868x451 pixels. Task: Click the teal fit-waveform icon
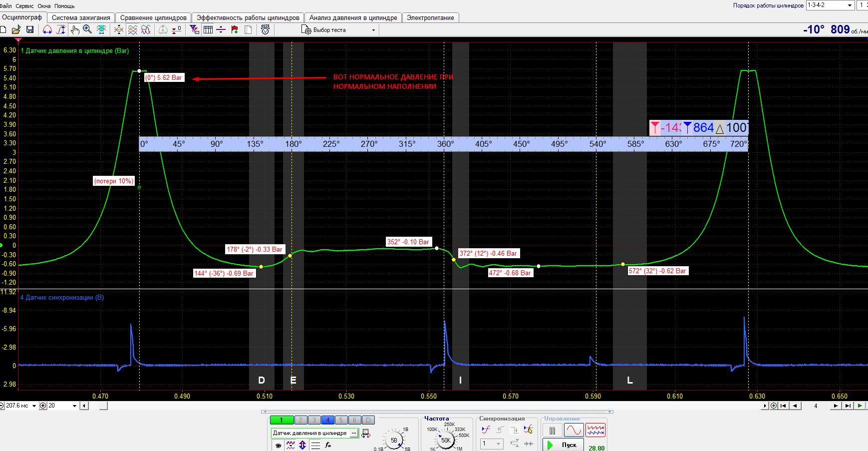pos(101,30)
